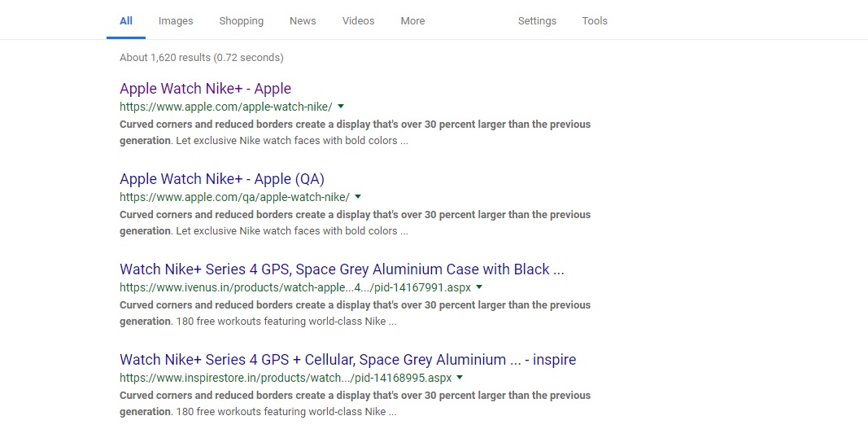Switch to the Images tab

tap(176, 21)
